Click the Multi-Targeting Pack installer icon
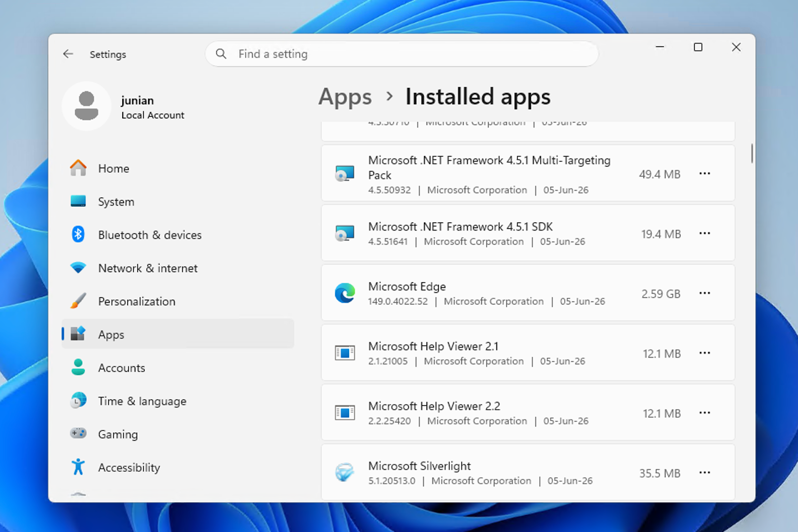798x532 pixels. [x=345, y=174]
